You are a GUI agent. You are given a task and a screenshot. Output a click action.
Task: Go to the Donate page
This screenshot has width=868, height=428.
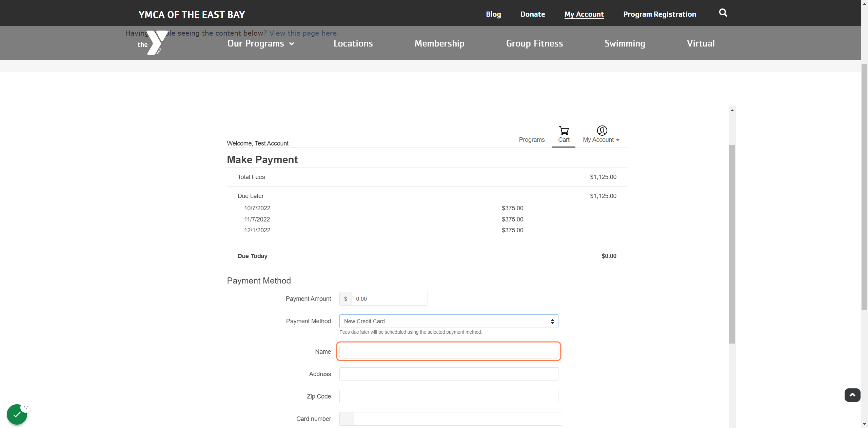[533, 14]
